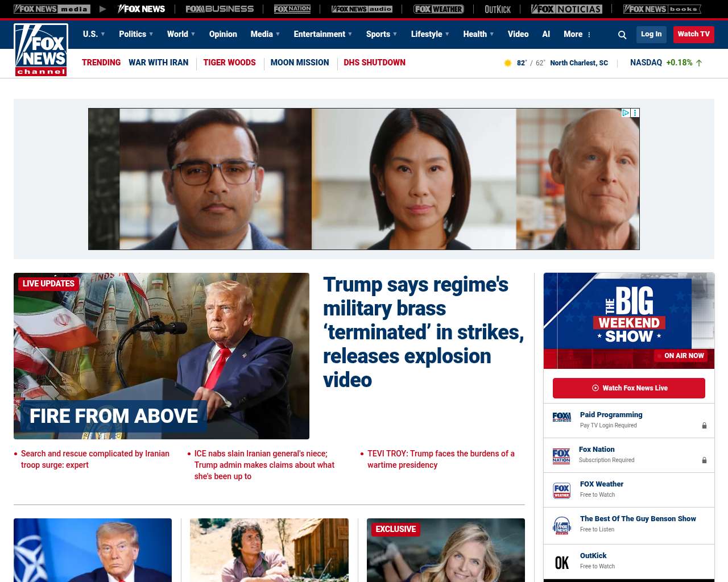
Task: Open the FOX Weather Free to Watch title
Action: coord(602,484)
